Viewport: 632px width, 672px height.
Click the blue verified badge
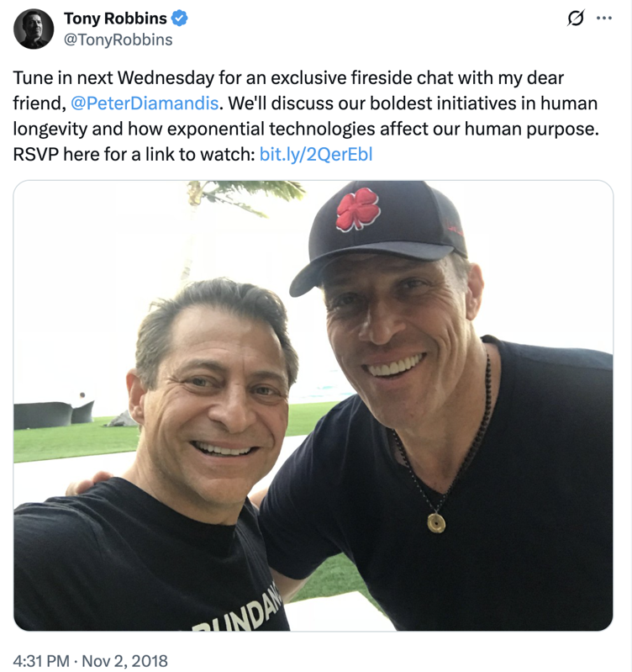(180, 19)
